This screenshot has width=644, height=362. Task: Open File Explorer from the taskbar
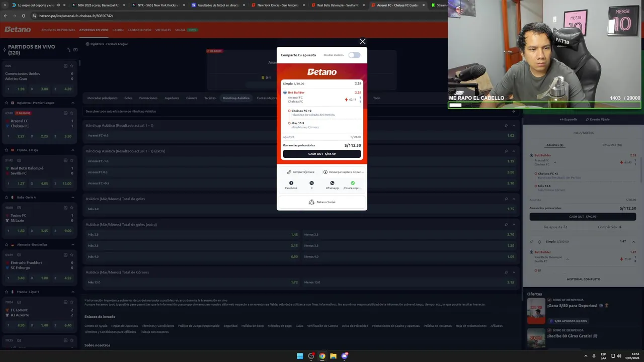(333, 356)
